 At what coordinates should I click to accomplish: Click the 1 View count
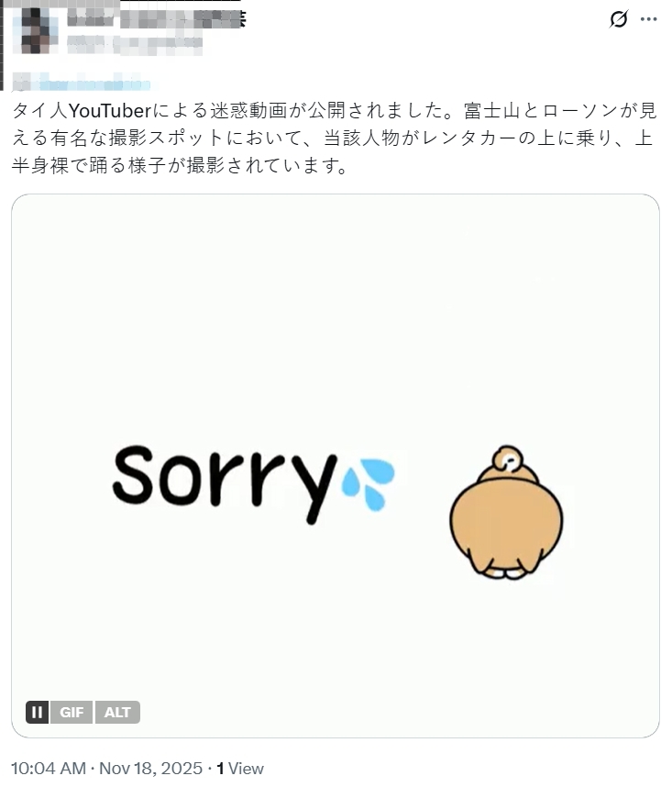[240, 768]
